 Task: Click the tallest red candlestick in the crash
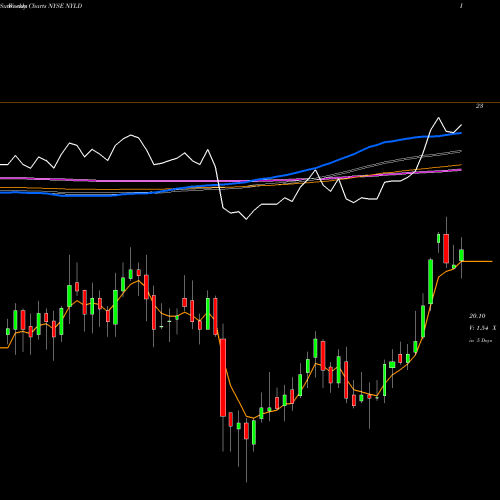(223, 378)
